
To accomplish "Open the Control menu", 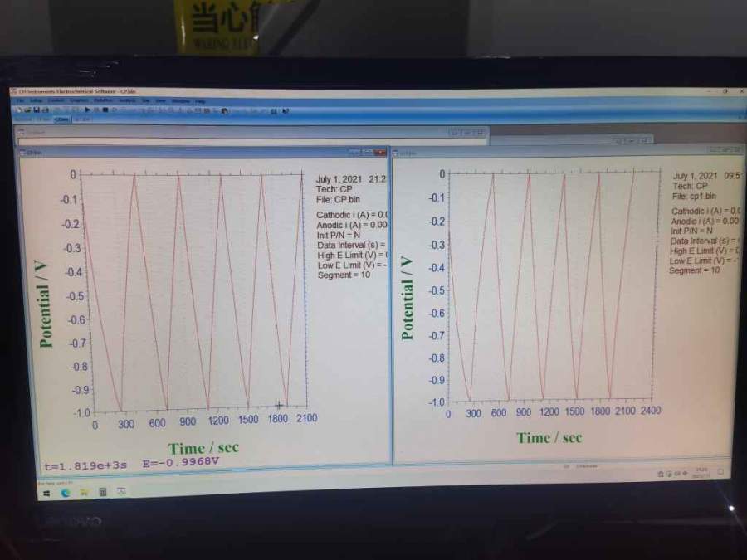I will click(56, 101).
